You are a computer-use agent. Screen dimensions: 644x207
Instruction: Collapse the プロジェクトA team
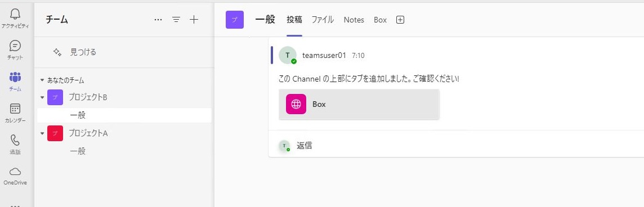tap(42, 133)
